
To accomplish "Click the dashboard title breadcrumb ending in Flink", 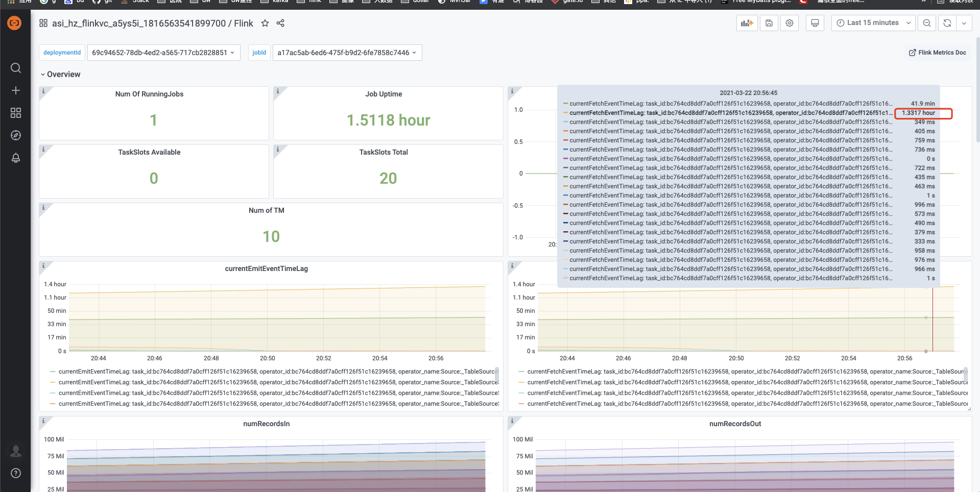I will point(153,23).
